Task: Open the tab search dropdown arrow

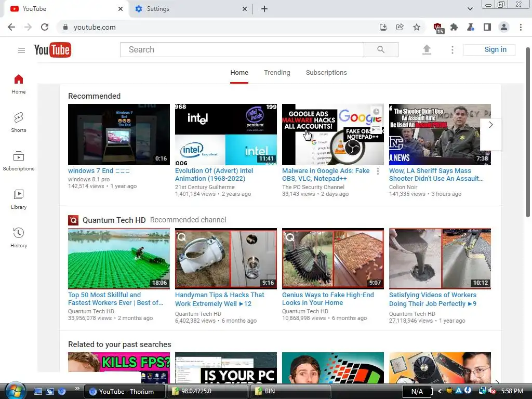Action: coord(470,9)
